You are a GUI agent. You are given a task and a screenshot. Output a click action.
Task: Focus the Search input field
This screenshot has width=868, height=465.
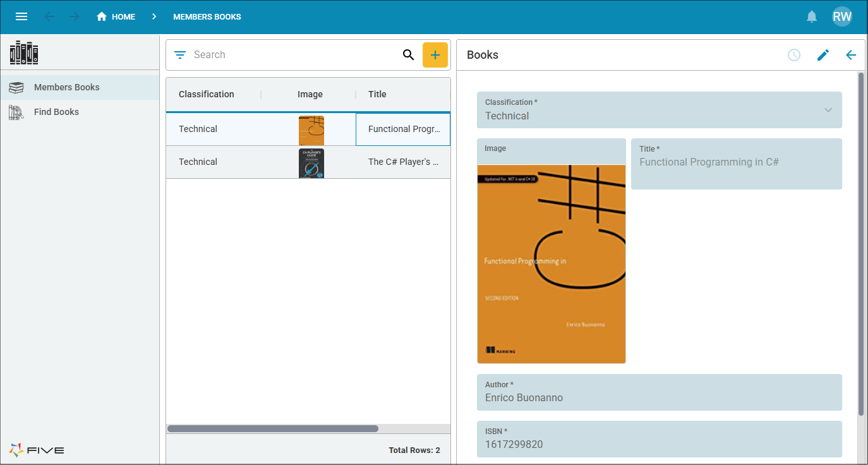pyautogui.click(x=294, y=55)
